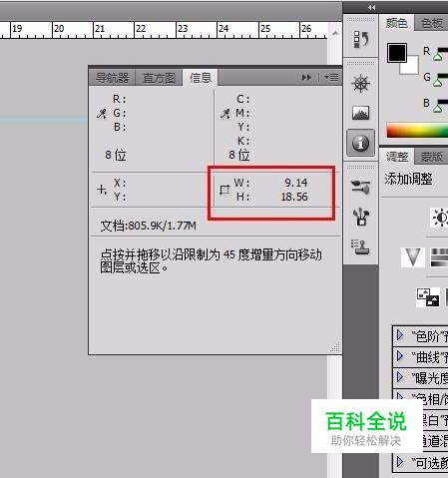
Task: Click the R channel slider handle
Action: (438, 57)
